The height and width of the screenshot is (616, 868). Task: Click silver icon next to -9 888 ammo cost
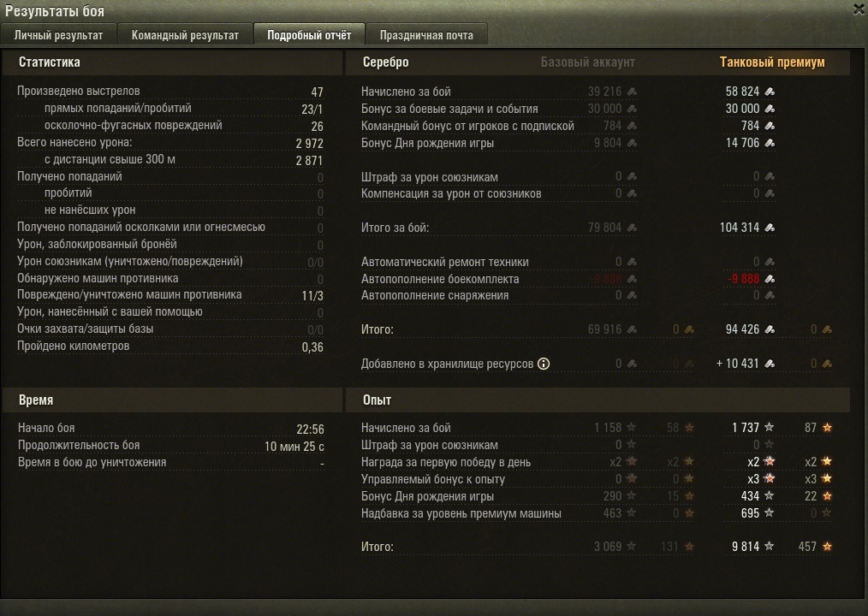(x=770, y=279)
